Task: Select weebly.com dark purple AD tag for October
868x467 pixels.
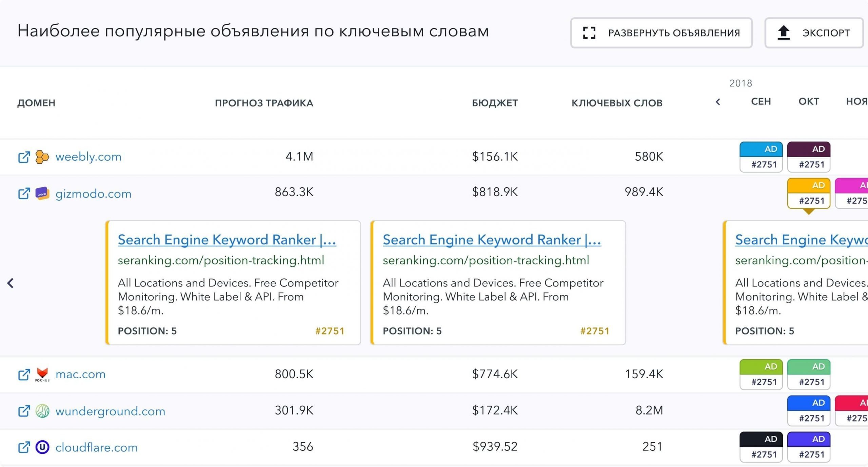Action: point(809,157)
